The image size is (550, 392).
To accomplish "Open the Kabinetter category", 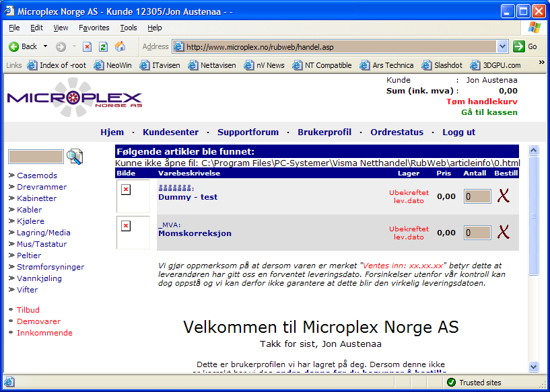I will coord(37,198).
